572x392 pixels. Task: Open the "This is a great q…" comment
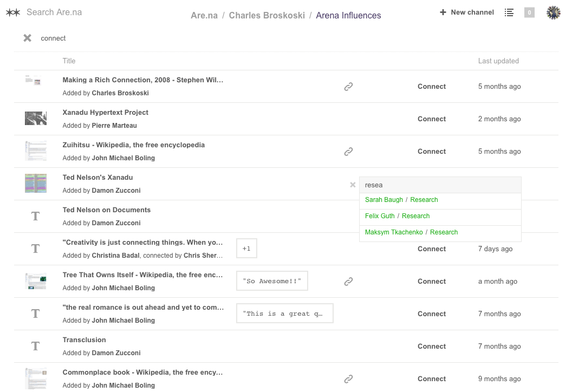point(285,313)
